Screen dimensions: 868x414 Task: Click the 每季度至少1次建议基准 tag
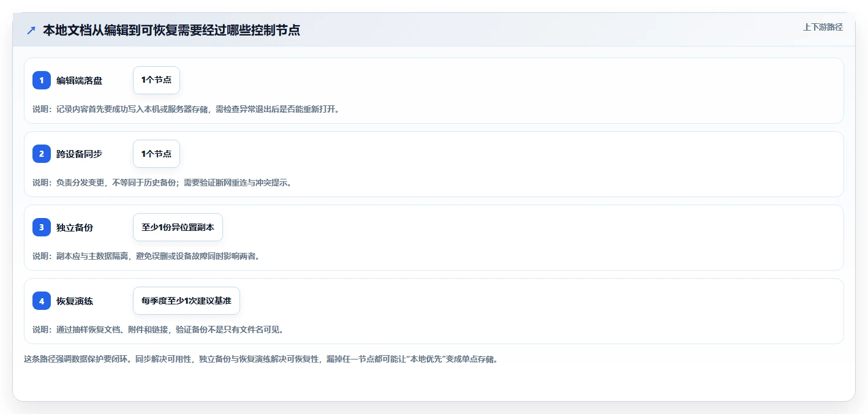click(x=186, y=301)
